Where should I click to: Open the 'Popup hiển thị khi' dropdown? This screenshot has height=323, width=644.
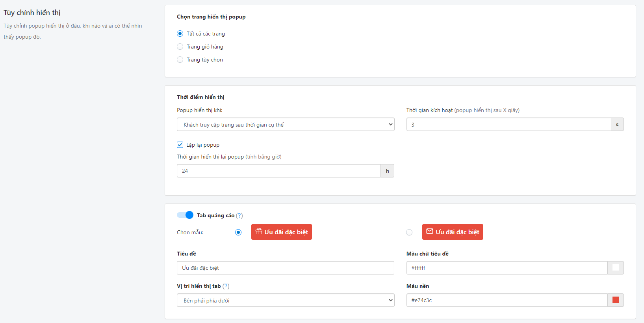286,124
